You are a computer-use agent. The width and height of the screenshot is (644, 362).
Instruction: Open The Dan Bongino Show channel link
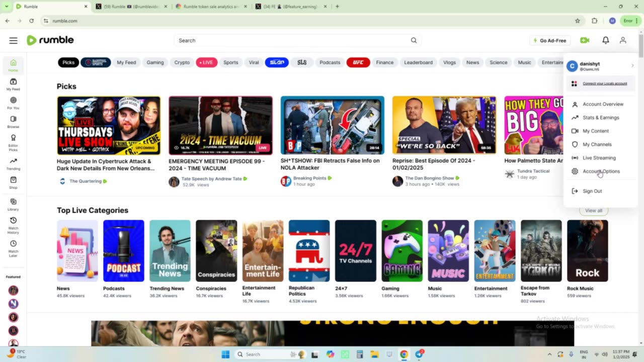tap(430, 178)
